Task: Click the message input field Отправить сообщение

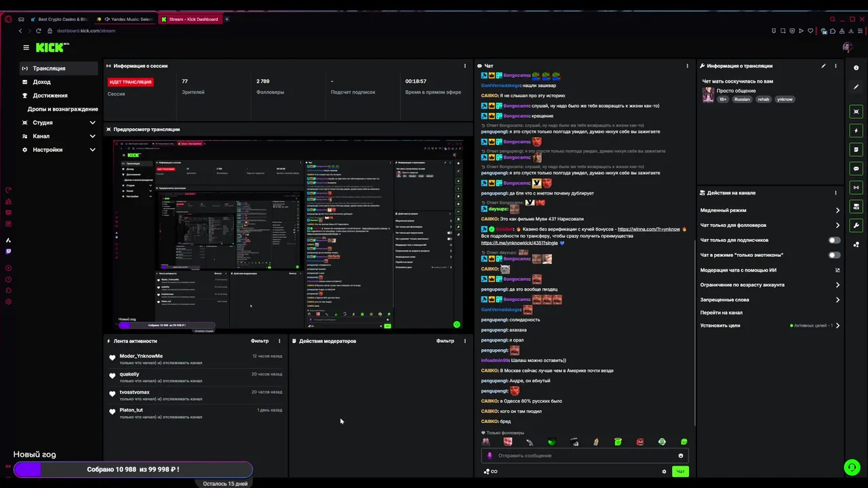Action: pyautogui.click(x=583, y=455)
